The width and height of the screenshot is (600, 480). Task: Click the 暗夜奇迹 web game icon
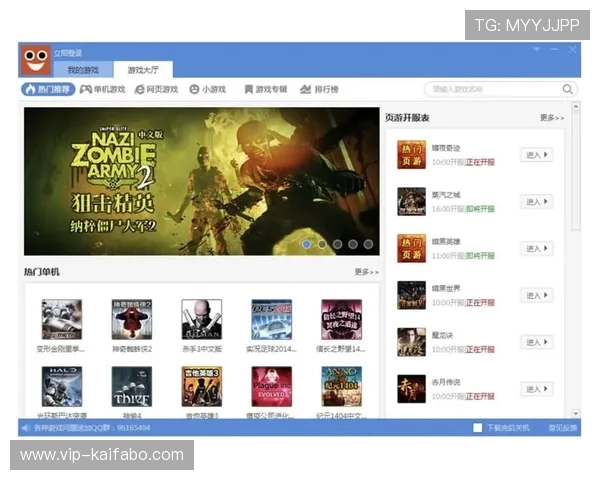point(411,154)
